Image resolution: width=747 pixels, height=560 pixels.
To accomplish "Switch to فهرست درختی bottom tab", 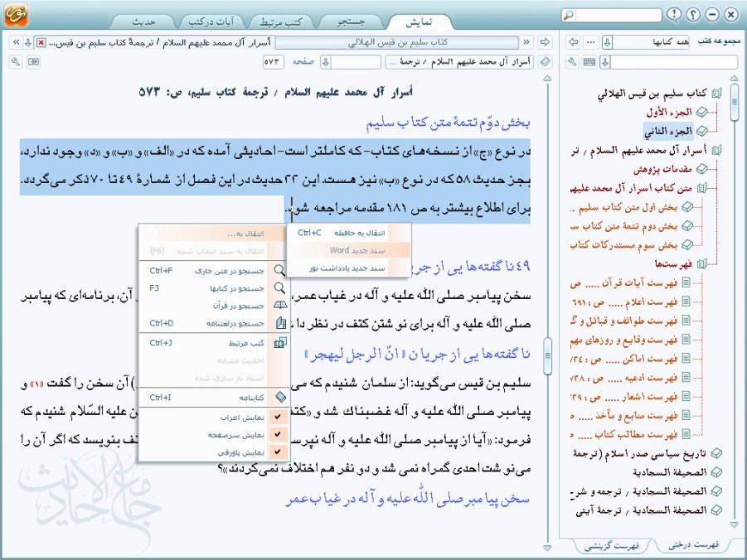I will point(693,544).
